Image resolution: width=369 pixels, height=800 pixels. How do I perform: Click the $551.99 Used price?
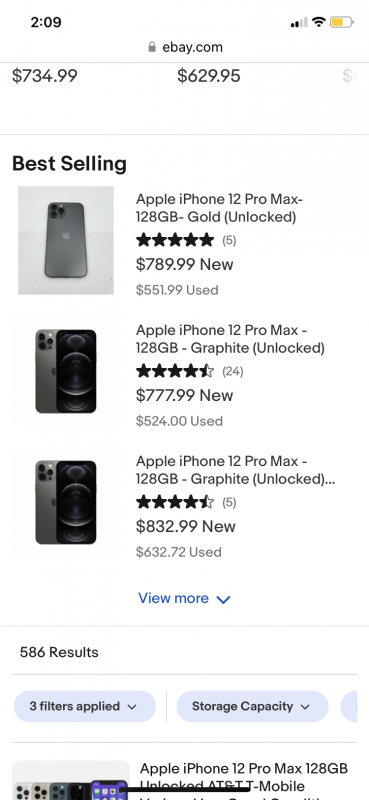[x=177, y=290]
